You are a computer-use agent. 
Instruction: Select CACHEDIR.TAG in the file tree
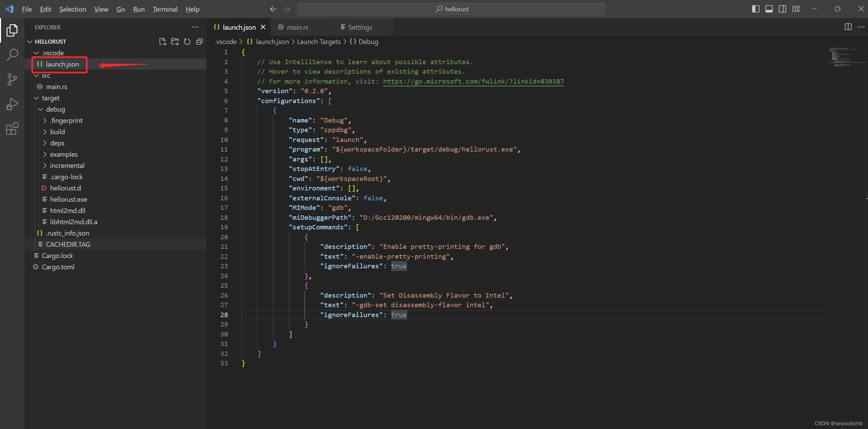point(116,244)
